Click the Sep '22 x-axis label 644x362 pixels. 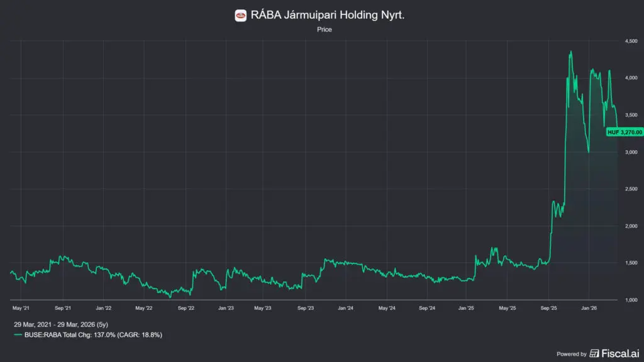coord(186,308)
